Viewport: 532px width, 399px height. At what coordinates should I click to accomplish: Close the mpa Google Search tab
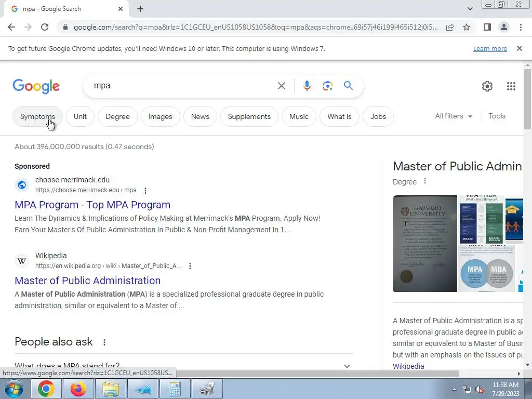click(121, 9)
